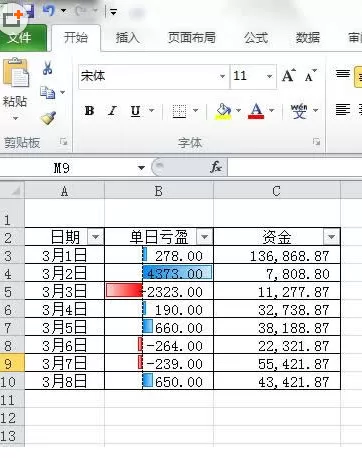Apply the yellow fill color bucket
The image size is (362, 458).
[x=223, y=111]
